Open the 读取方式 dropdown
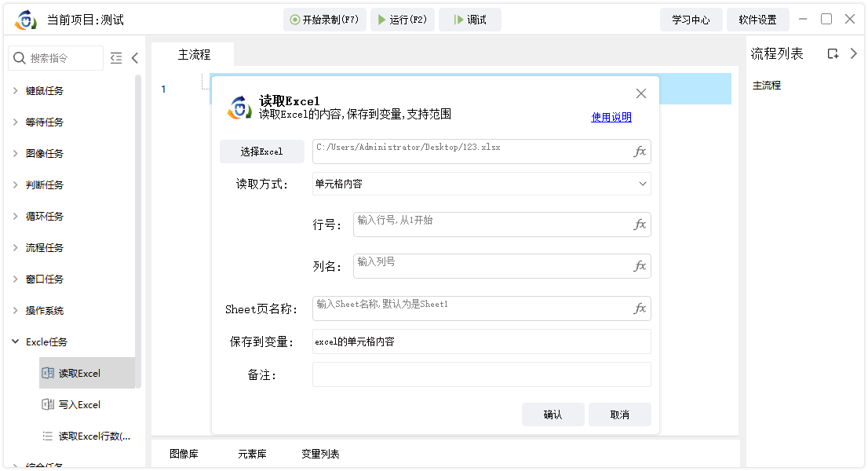 pos(482,184)
